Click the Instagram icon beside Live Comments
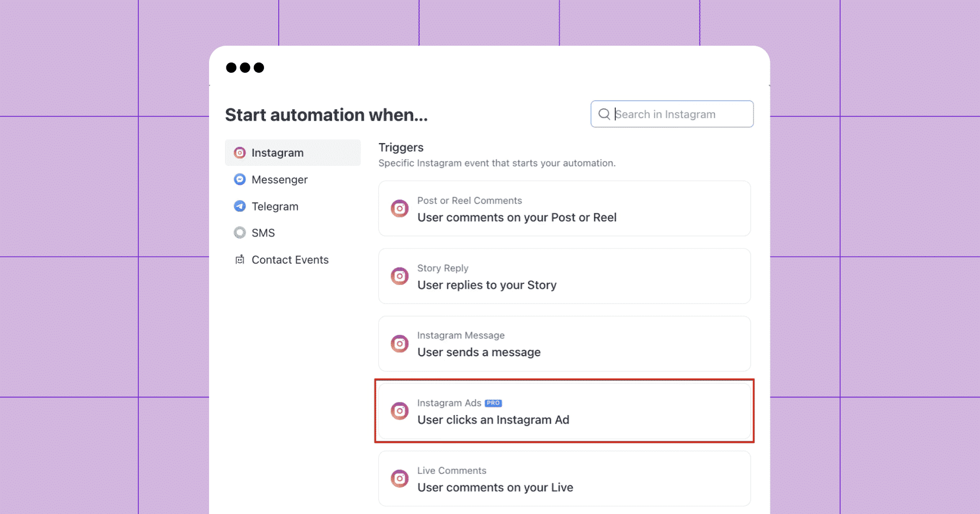Screen dimensions: 980x514 (400, 479)
